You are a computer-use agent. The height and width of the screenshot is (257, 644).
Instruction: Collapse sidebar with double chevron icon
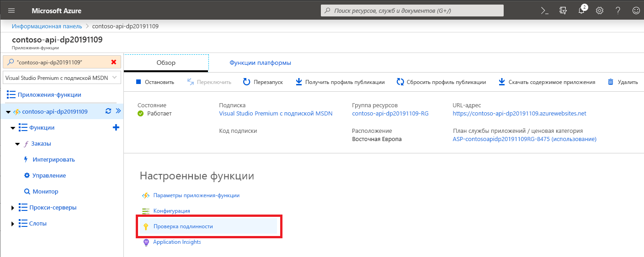coord(118,111)
